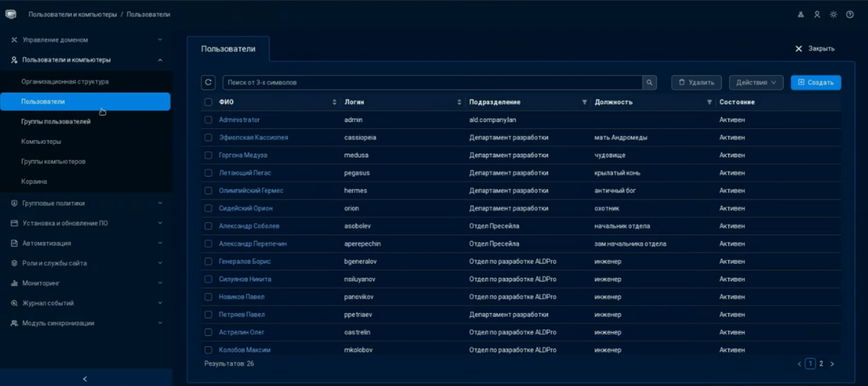Screen dimensions: 868x386
Task: Click the Журнал событий icon
Action: [x=14, y=303]
